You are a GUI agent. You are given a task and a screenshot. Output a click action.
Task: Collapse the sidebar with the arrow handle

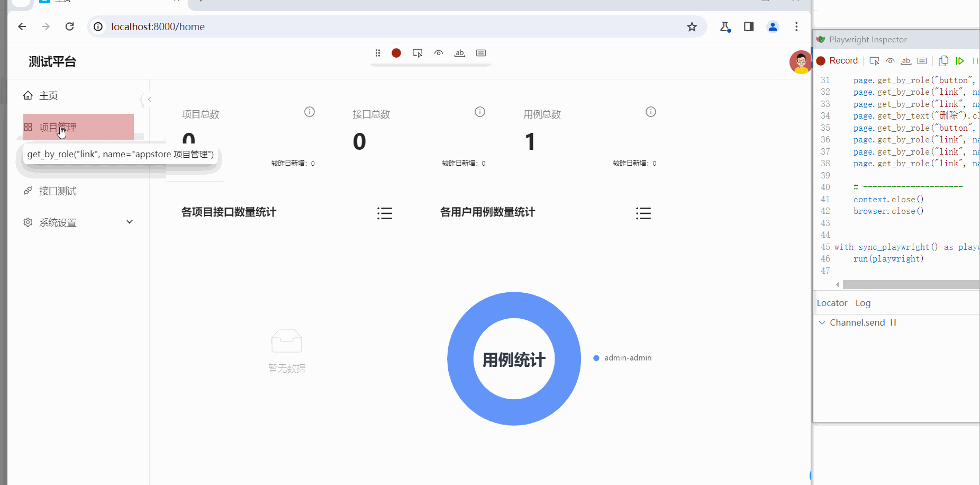coord(149,100)
